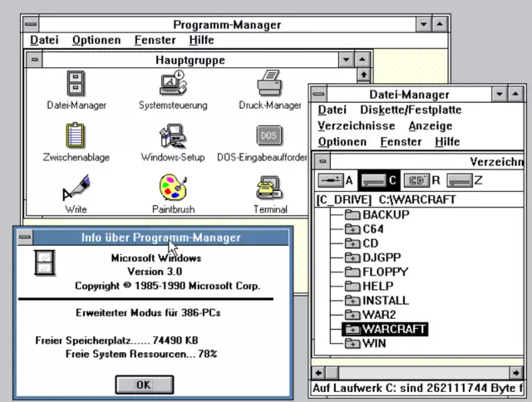Minimize the Hauptgruppe window
This screenshot has height=402, width=532.
point(346,60)
